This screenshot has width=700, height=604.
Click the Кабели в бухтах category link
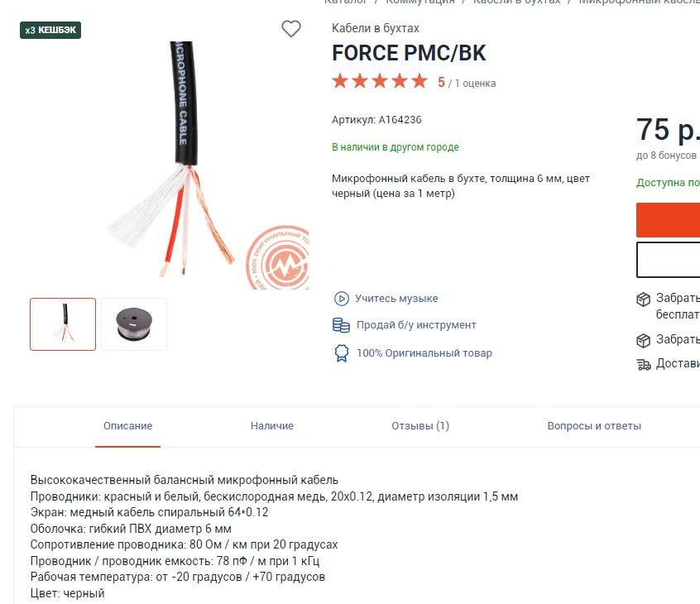[375, 28]
